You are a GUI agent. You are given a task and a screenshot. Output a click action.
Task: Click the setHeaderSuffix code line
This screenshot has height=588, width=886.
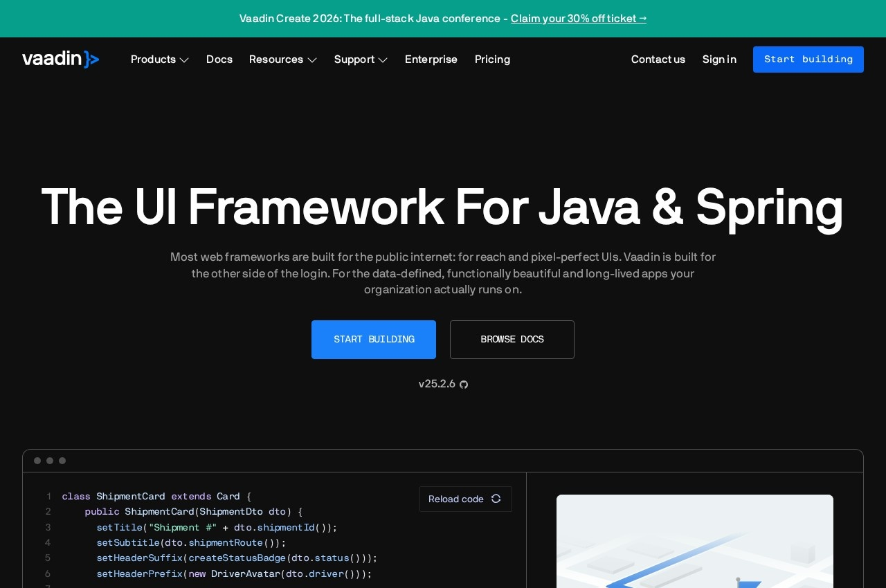[x=237, y=558]
